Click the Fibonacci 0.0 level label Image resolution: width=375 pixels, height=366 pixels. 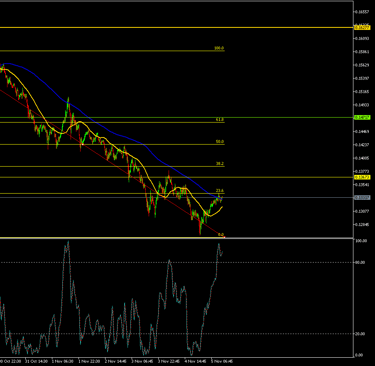coord(221,235)
